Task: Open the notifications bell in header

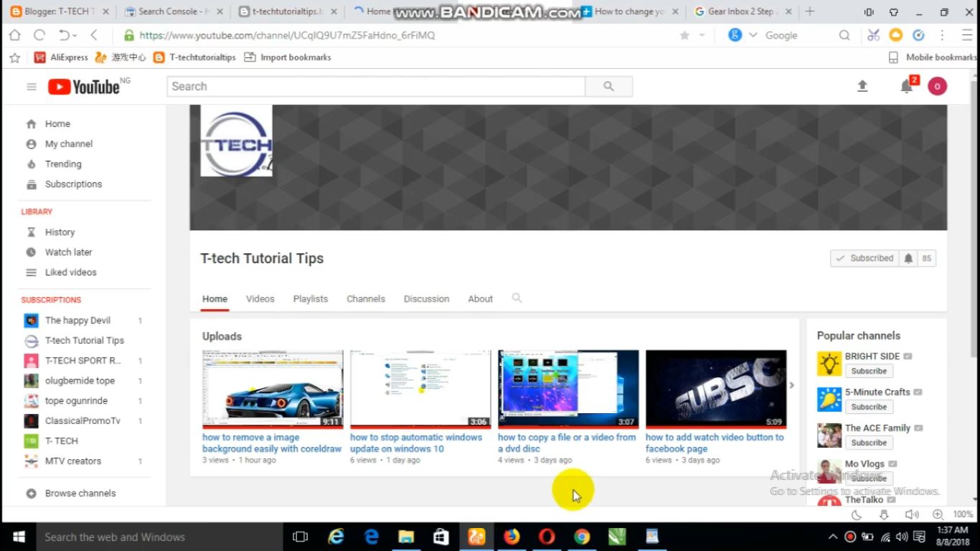Action: click(x=907, y=86)
